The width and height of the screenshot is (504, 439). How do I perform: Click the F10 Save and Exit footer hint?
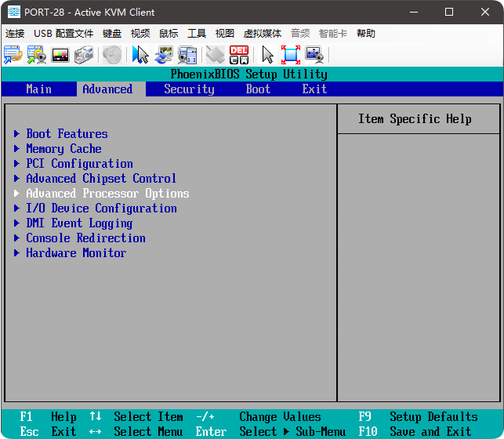pyautogui.click(x=415, y=432)
